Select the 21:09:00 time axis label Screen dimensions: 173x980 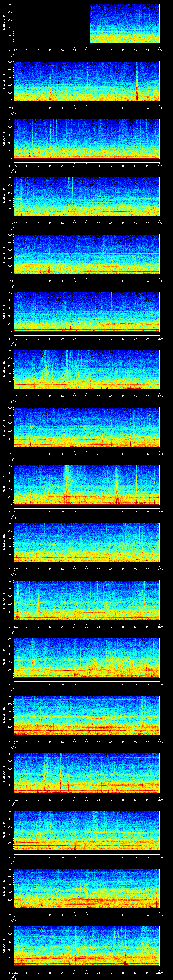[x=13, y=339]
